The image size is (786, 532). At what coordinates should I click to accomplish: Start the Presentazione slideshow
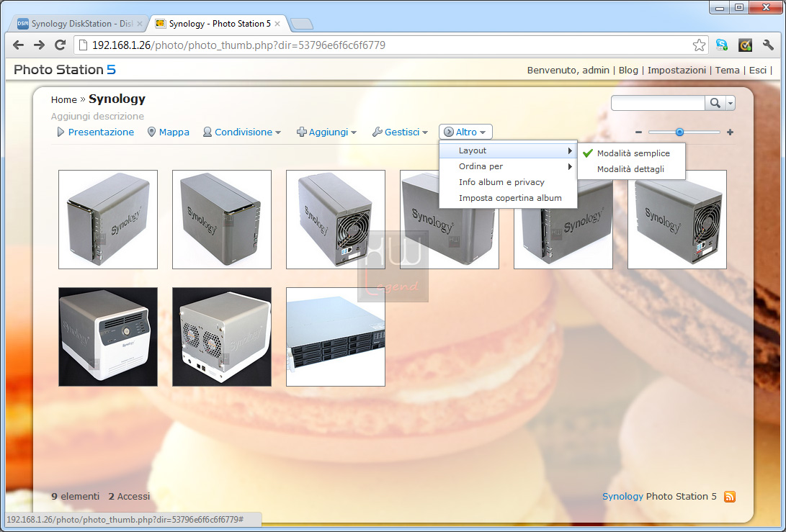(x=95, y=132)
